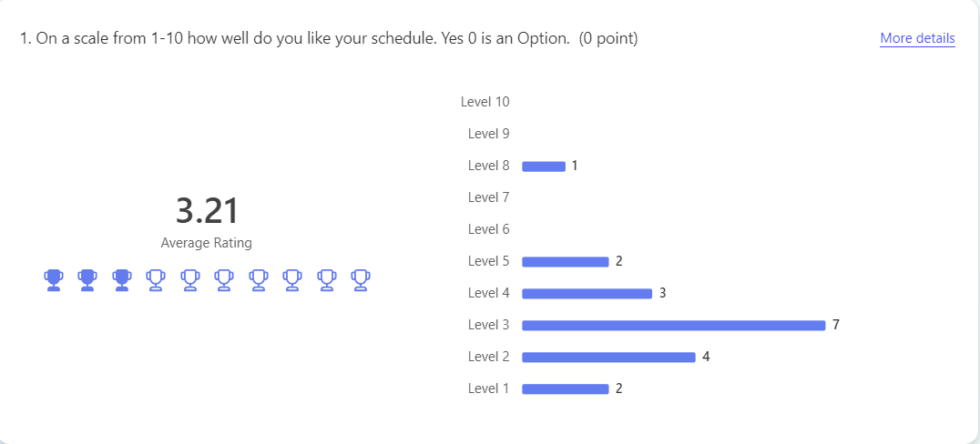Click the Level 3 bar with 7 responses
The width and height of the screenshot is (980, 444).
pos(674,326)
